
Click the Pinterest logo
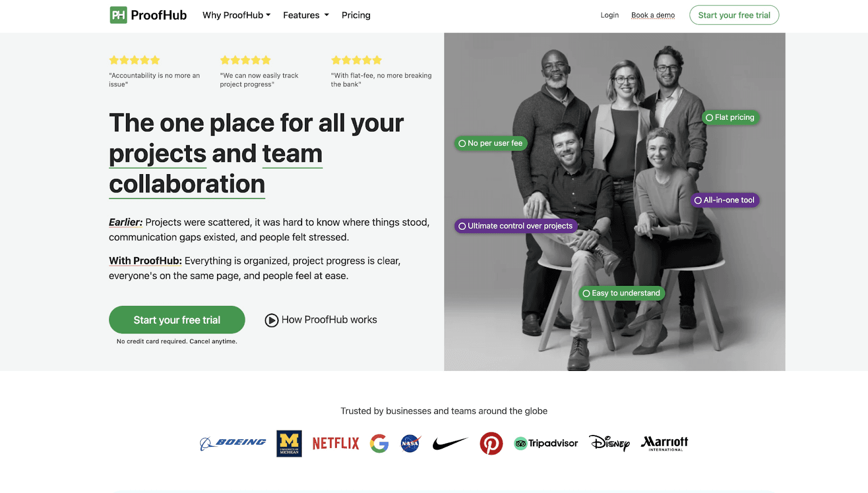tap(492, 444)
